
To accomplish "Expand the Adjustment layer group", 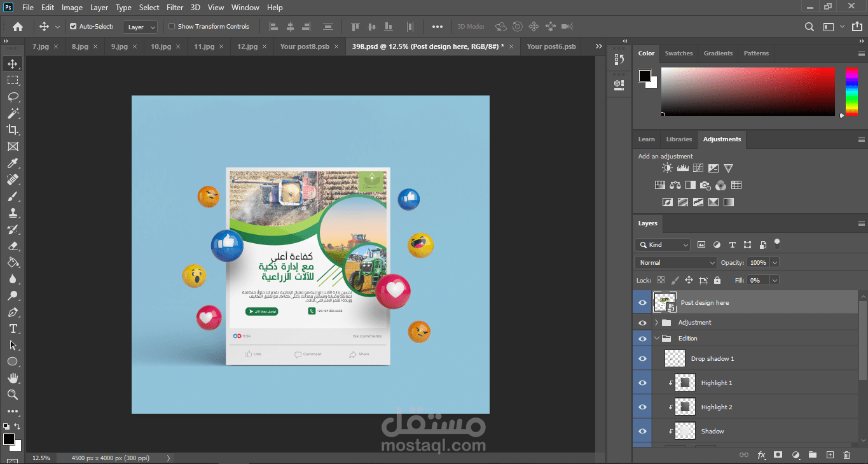I will click(x=656, y=323).
